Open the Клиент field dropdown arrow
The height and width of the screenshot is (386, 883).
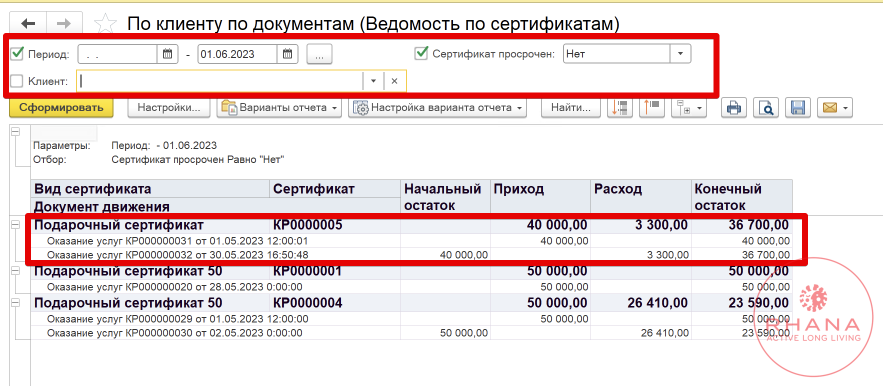click(x=373, y=81)
